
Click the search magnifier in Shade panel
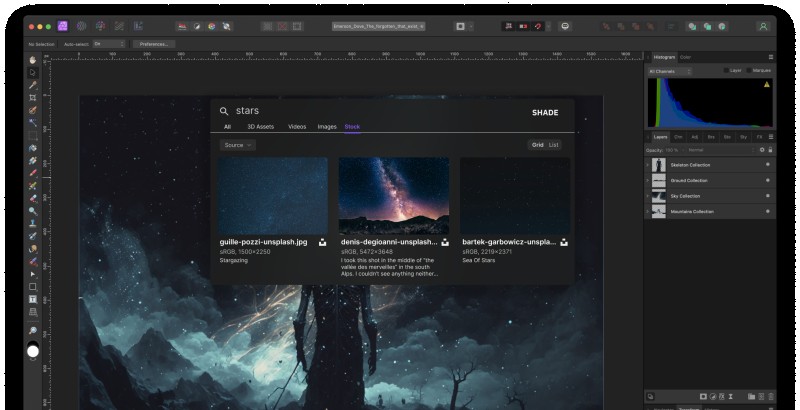click(224, 111)
